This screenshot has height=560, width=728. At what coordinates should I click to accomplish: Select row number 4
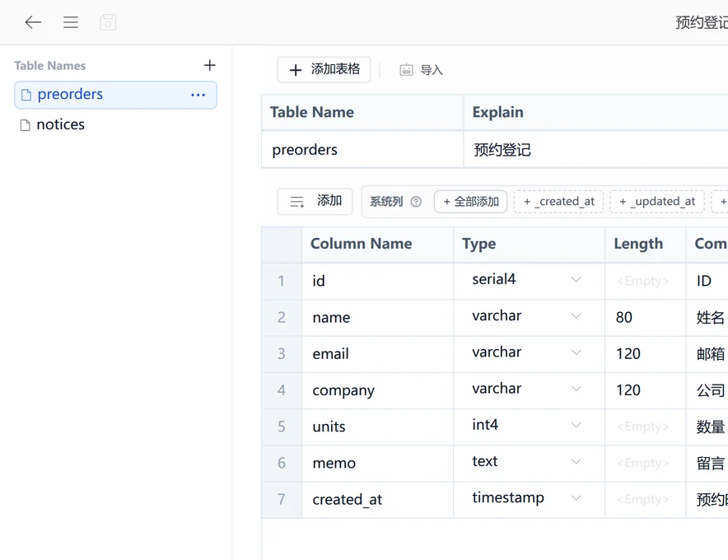click(x=282, y=390)
